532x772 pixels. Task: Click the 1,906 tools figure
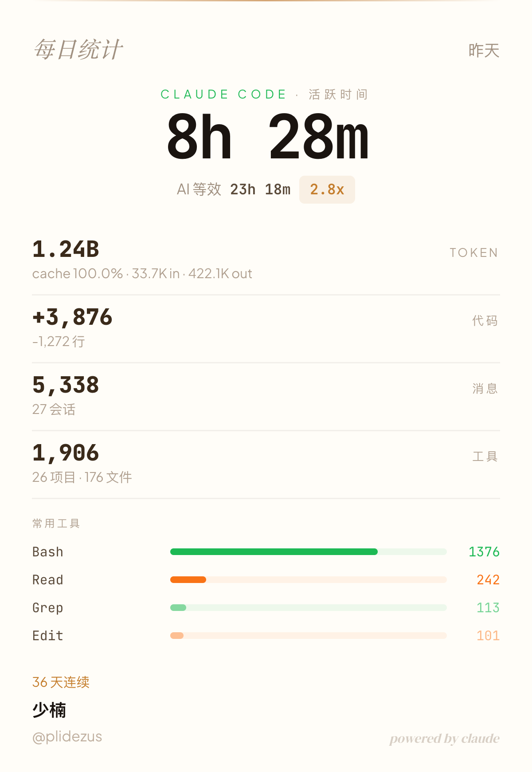point(66,453)
